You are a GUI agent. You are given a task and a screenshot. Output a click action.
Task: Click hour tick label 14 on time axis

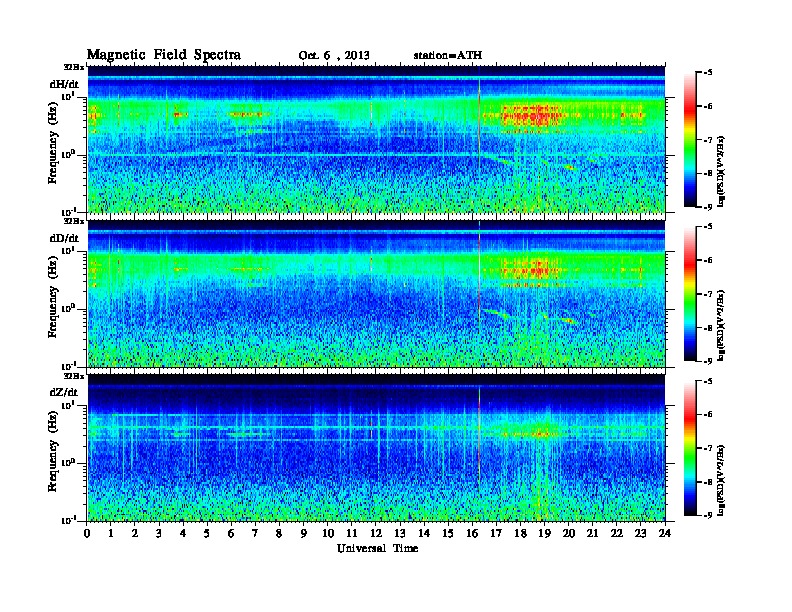424,533
